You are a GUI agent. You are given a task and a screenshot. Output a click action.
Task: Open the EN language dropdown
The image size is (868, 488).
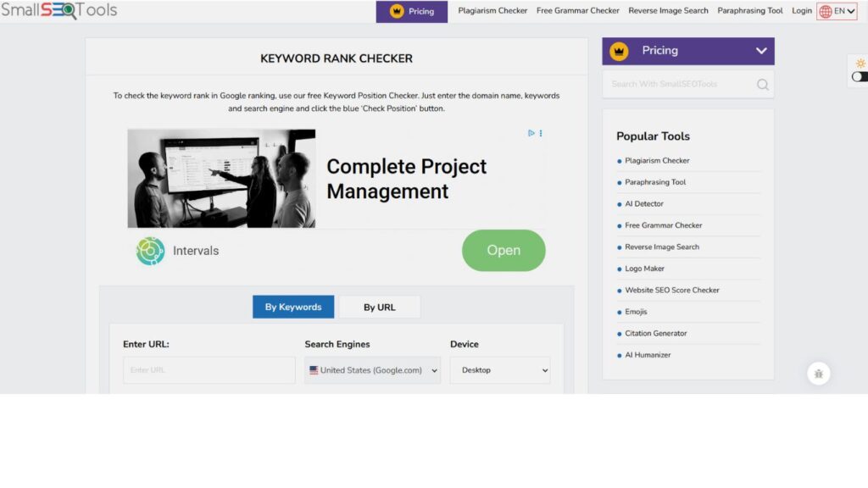[837, 11]
